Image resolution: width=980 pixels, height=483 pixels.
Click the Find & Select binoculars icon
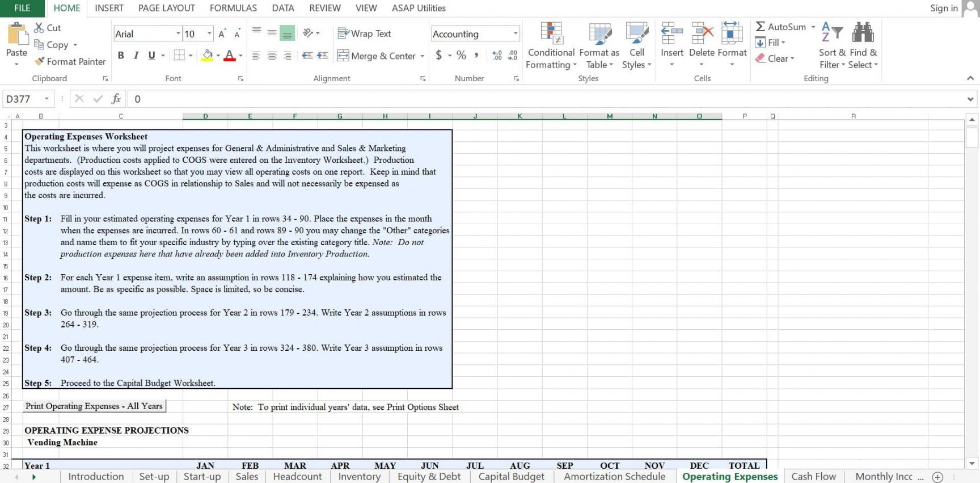point(863,32)
